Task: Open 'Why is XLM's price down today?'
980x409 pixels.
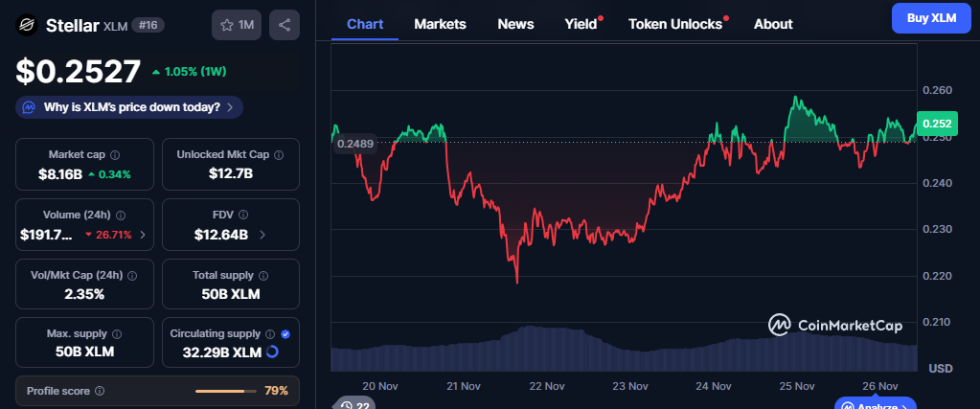Action: pos(129,107)
